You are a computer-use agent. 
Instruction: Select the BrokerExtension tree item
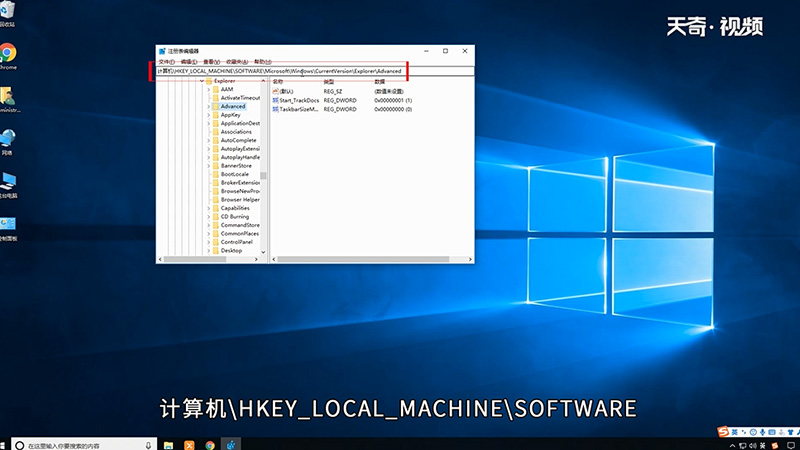point(240,183)
